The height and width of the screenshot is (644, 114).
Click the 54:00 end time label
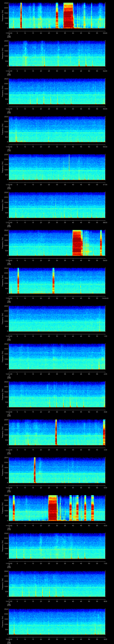tap(105, 71)
